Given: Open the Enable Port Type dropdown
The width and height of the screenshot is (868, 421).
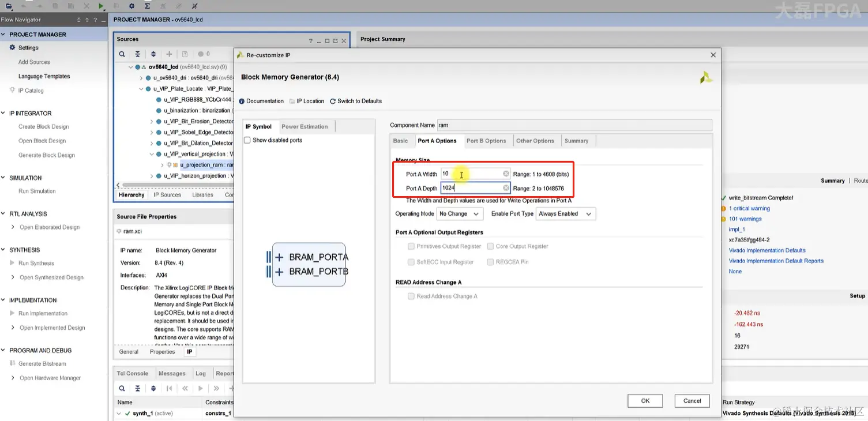Looking at the screenshot, I should coord(565,214).
